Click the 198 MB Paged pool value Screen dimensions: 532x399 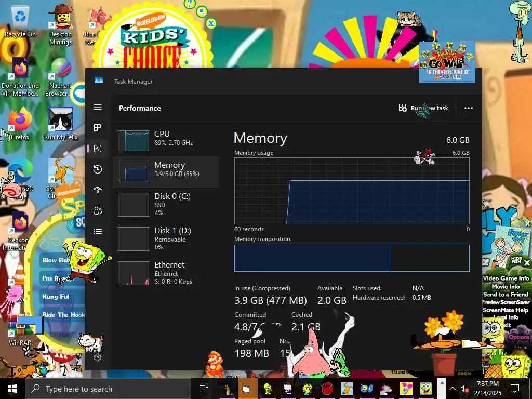pos(252,353)
